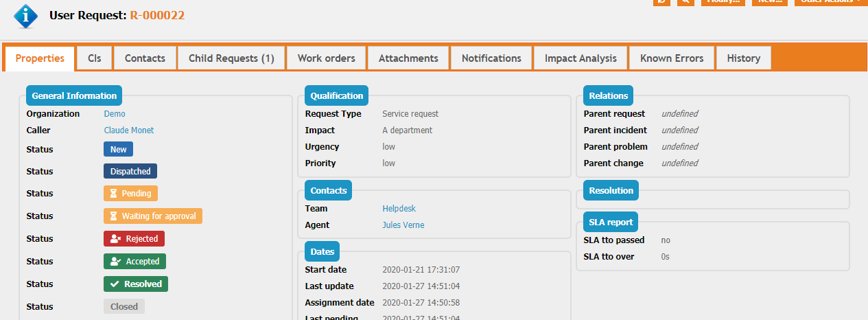Switch to the CIs tab
The height and width of the screenshot is (320, 868).
pyautogui.click(x=95, y=58)
